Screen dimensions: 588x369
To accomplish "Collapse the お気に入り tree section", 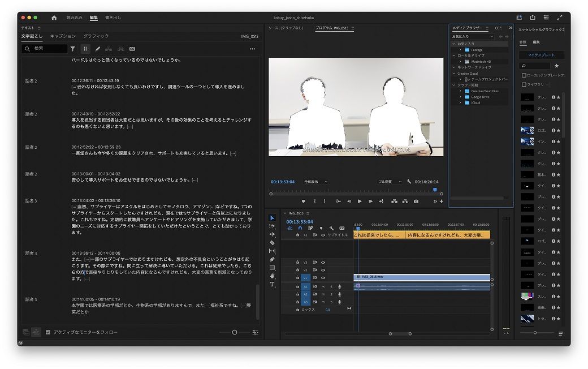I will tap(454, 44).
